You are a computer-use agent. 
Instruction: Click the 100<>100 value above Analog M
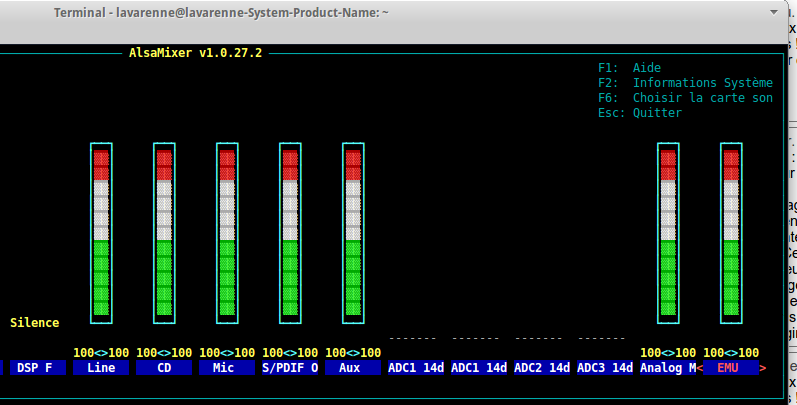click(x=668, y=353)
